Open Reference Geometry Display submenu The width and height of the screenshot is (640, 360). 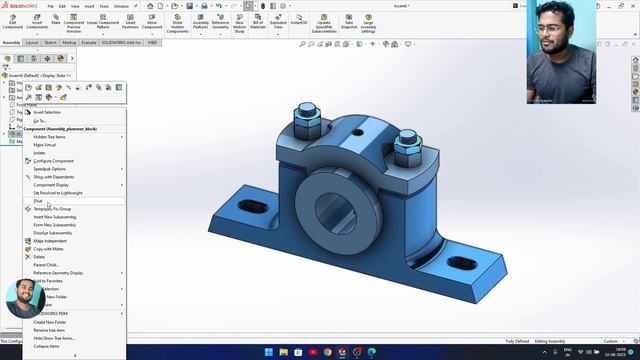point(74,273)
